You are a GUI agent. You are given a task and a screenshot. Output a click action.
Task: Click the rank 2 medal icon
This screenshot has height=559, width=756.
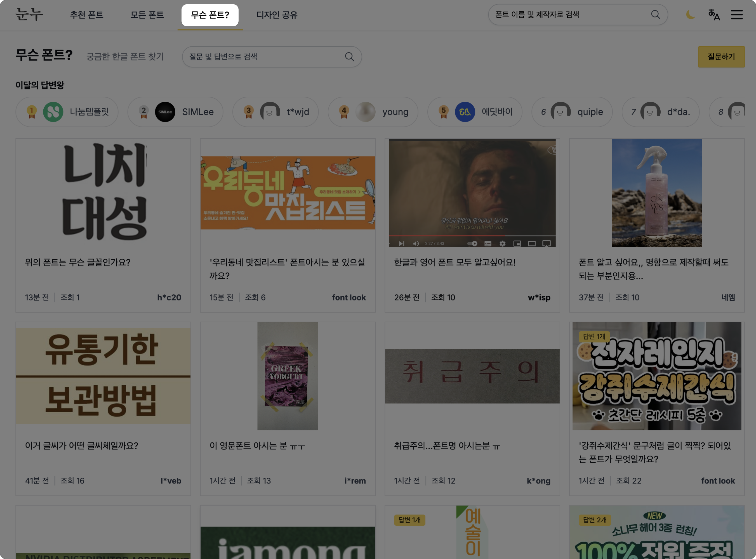[144, 112]
